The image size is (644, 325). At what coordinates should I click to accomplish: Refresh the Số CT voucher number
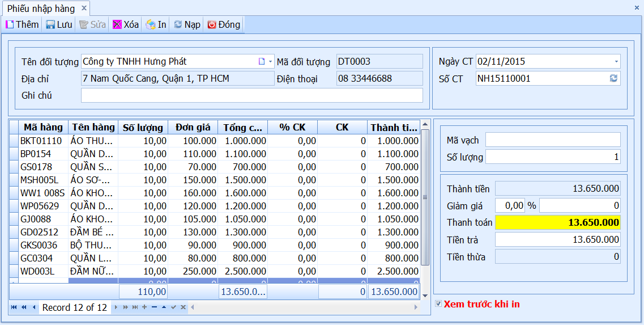[x=613, y=79]
